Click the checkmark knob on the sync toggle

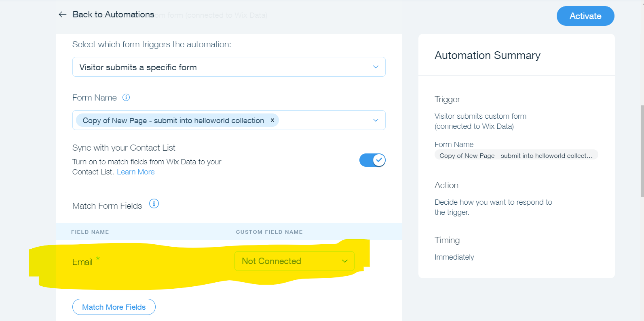[x=379, y=160]
